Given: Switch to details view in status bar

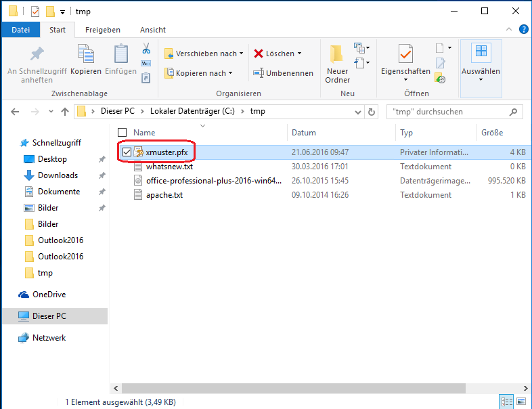Looking at the screenshot, I should [506, 402].
